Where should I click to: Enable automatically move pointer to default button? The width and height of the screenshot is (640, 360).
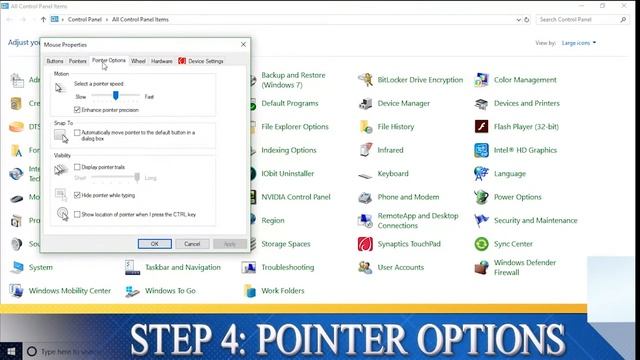point(77,133)
